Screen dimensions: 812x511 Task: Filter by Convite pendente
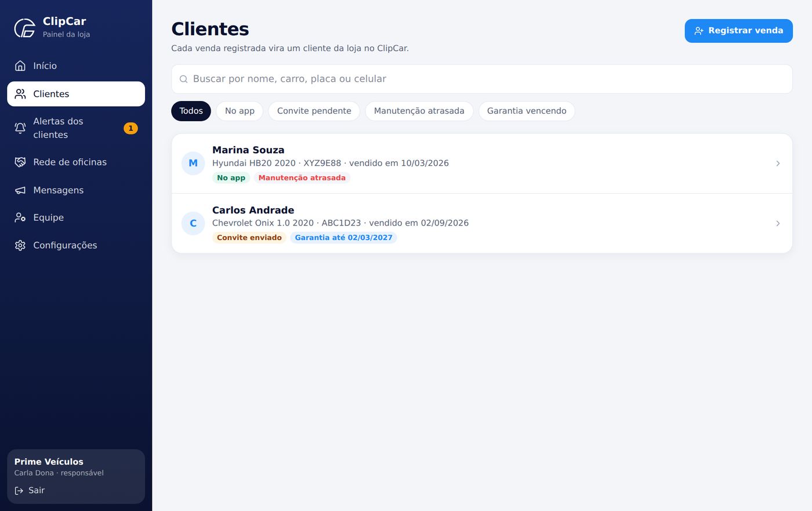314,111
